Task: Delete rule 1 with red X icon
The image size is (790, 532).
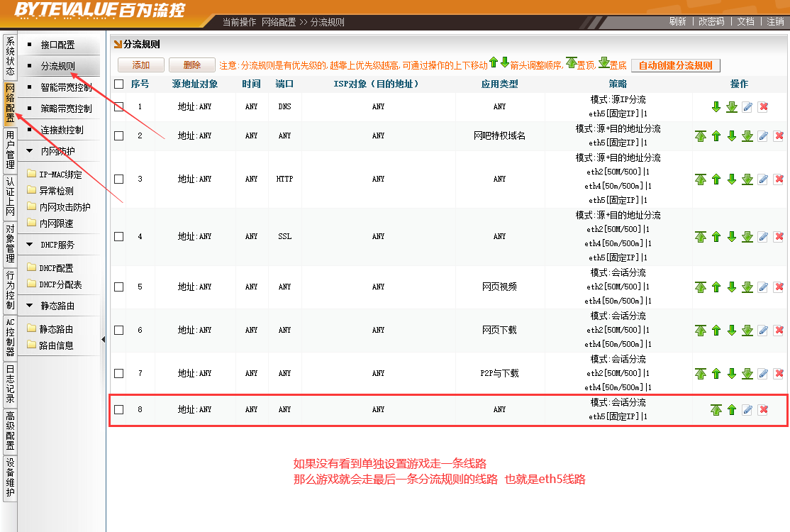Action: tap(763, 107)
